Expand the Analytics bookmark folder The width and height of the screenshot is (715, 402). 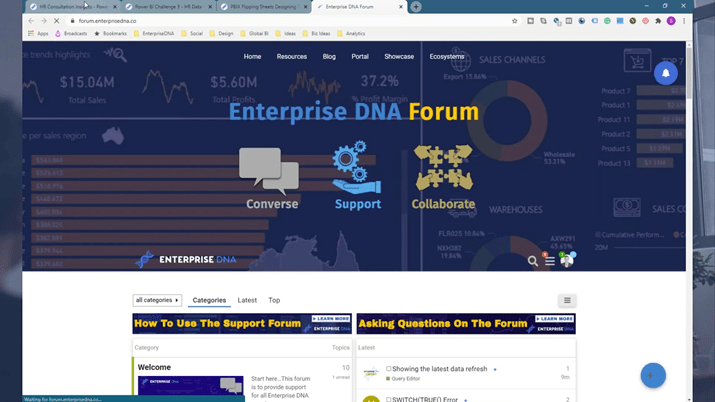351,34
